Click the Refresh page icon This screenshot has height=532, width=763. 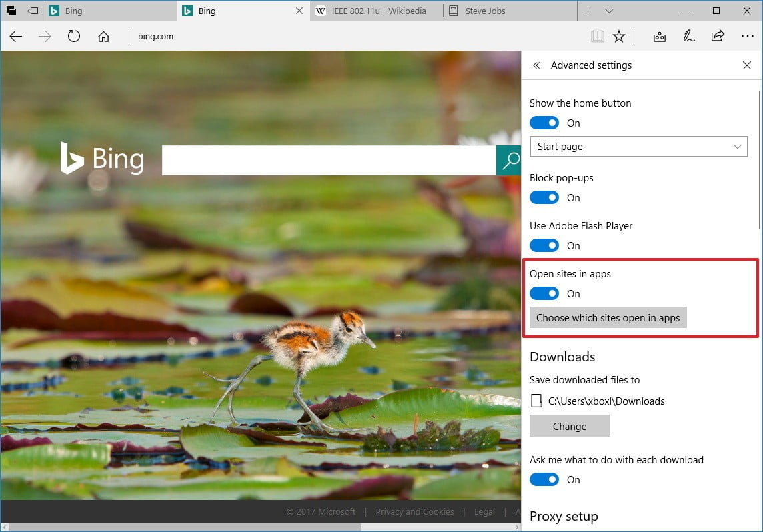[x=74, y=37]
